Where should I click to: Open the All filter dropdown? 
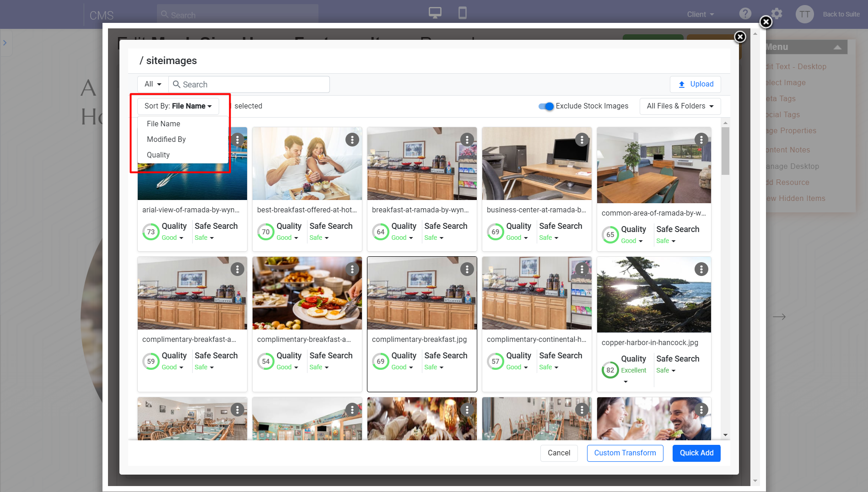tap(153, 84)
